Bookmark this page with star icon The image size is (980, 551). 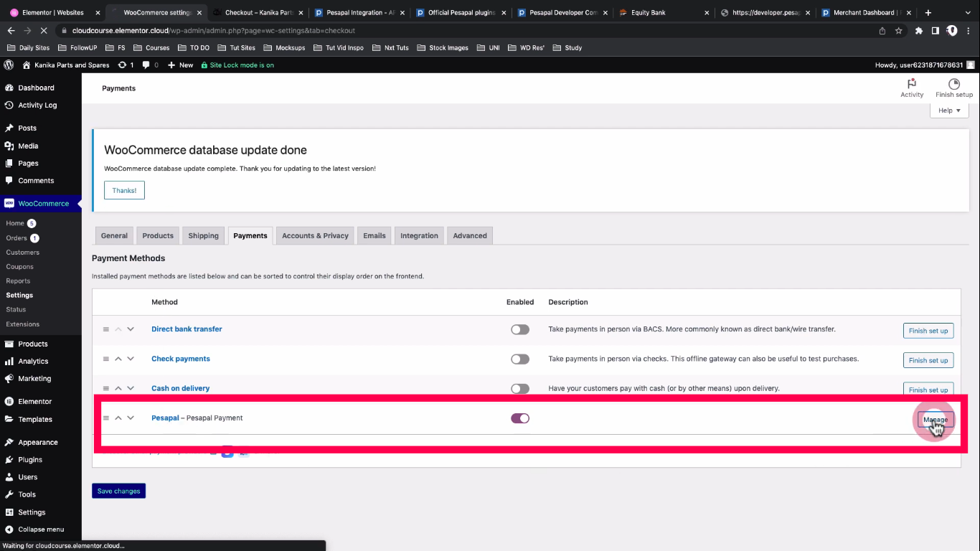tap(898, 31)
